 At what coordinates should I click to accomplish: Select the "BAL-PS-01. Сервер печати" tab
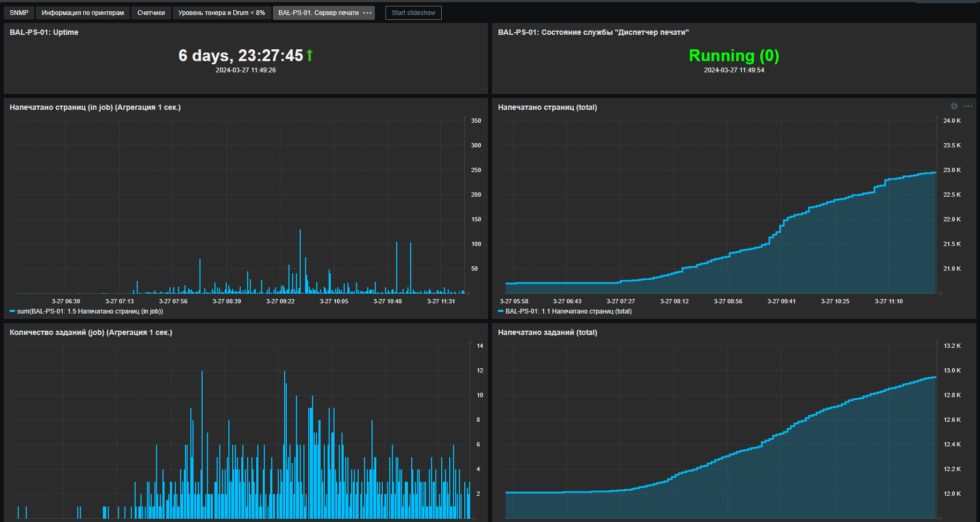(318, 13)
